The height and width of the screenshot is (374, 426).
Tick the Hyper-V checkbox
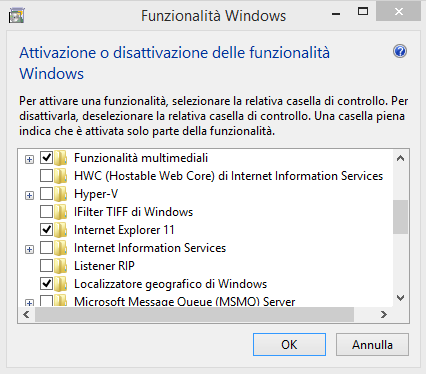pyautogui.click(x=46, y=193)
